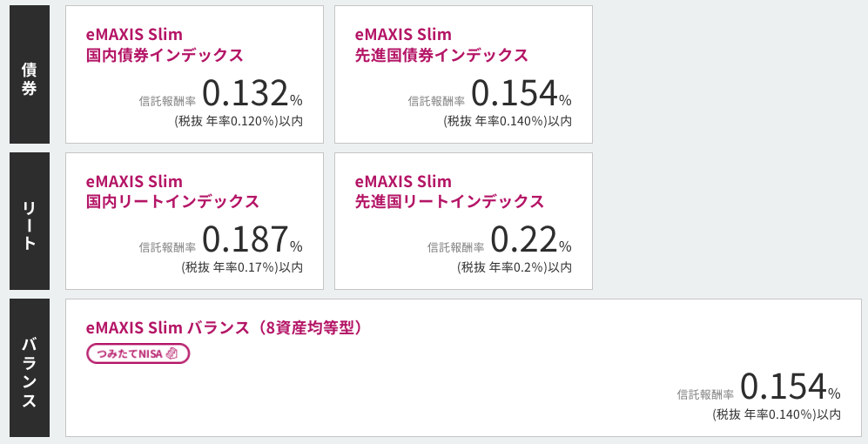Click the 税抜 年率0.17% note
Viewport: 868px width, 444px height.
pyautogui.click(x=242, y=267)
